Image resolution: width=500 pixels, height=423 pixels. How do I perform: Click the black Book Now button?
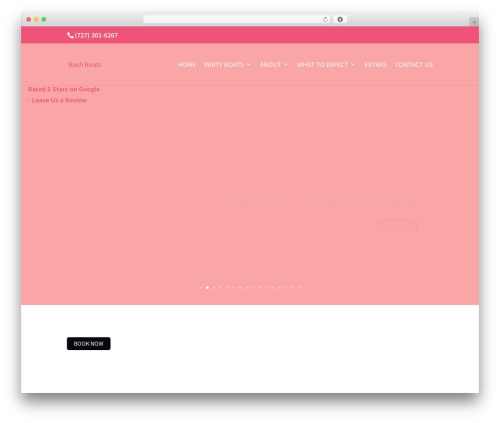(89, 343)
